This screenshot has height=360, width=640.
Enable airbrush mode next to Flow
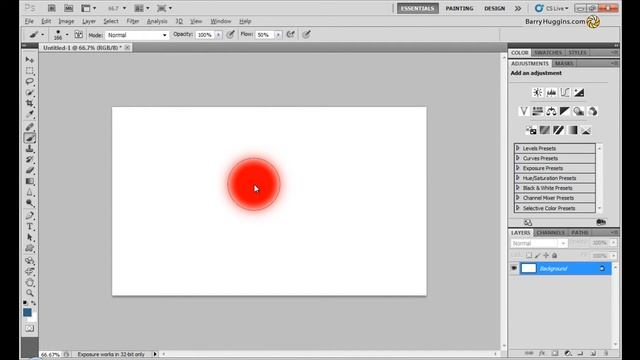pyautogui.click(x=291, y=35)
